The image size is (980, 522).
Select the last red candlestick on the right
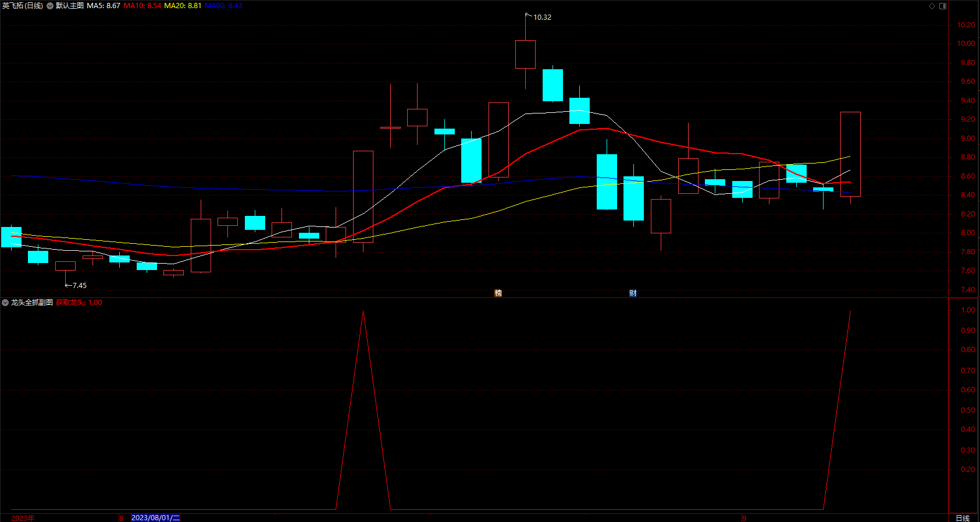pos(850,154)
